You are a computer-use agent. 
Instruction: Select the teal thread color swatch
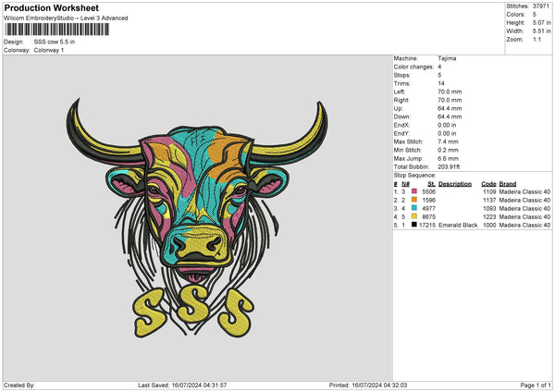(414, 208)
